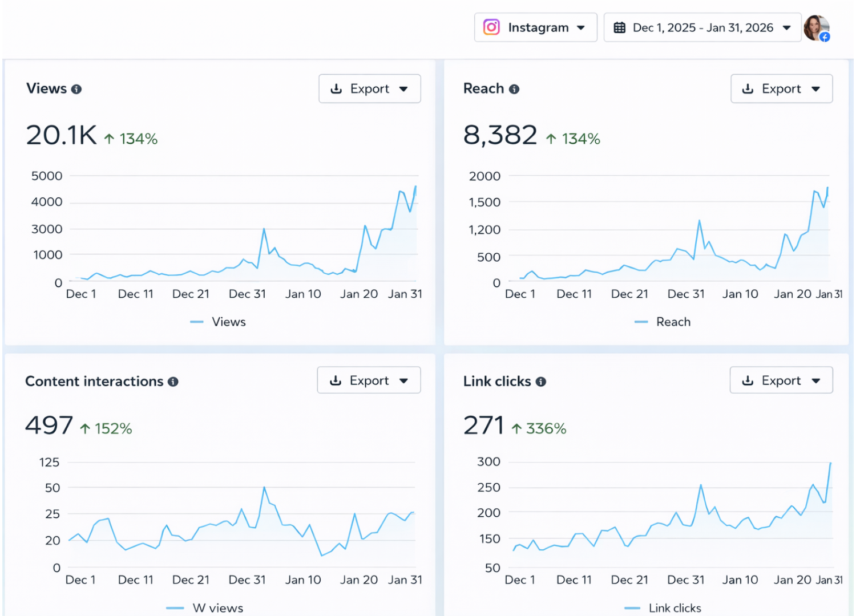Click the info icon beside Link clicks heading
Viewport: 856px width, 616px height.
(541, 382)
